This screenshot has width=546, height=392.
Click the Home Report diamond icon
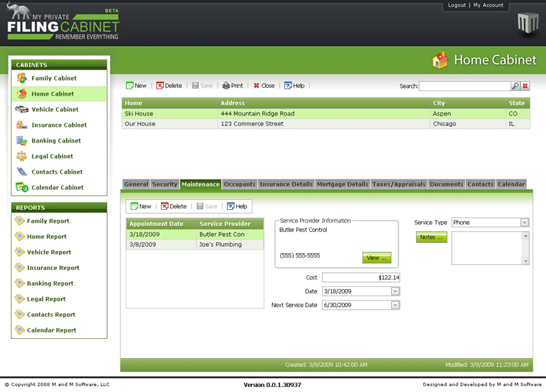pyautogui.click(x=20, y=236)
